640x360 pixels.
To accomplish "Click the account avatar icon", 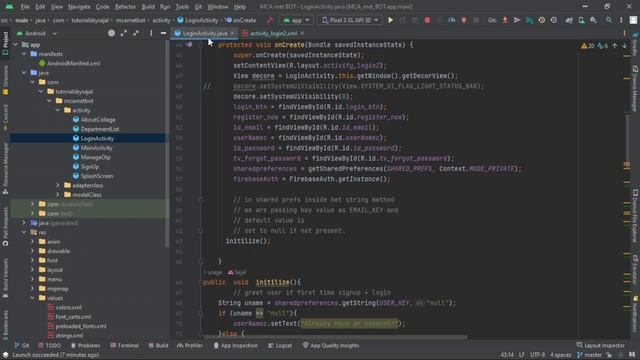I will 633,20.
